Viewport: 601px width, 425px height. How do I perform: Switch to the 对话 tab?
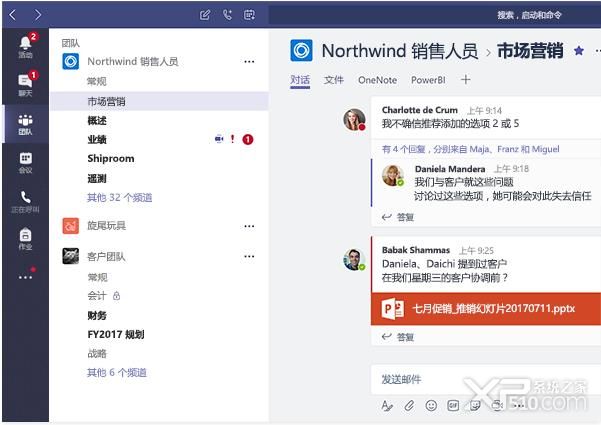(300, 80)
